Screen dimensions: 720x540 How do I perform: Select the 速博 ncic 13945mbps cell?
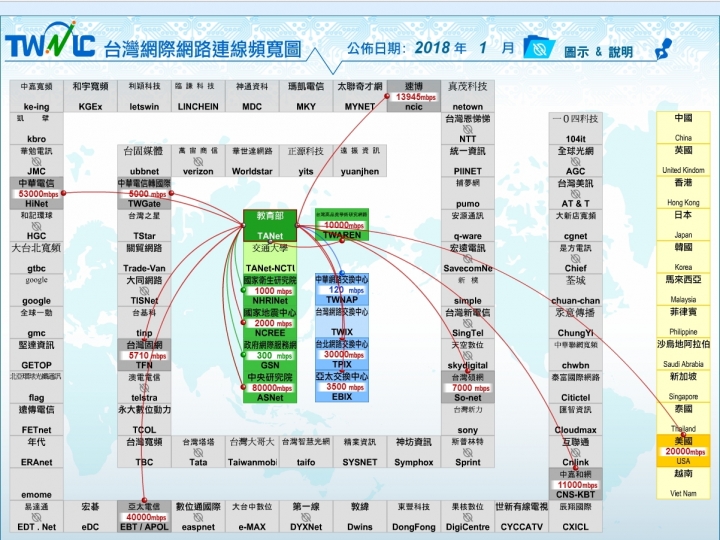pos(414,96)
